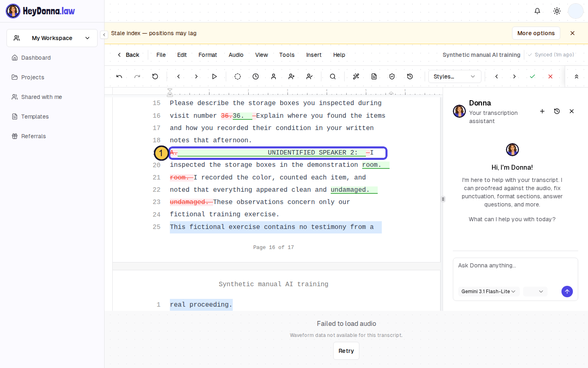Click the dashed circle icon in toolbar
Image resolution: width=588 pixels, height=368 pixels.
238,76
